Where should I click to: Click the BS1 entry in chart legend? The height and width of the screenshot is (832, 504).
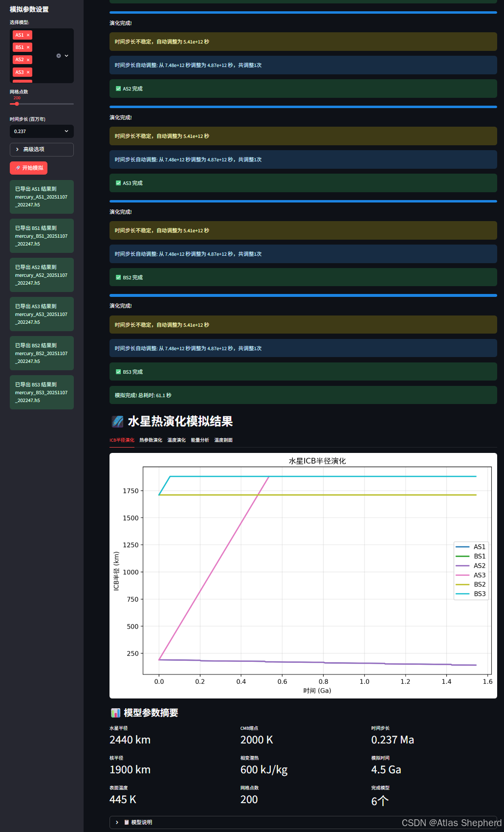pos(471,556)
